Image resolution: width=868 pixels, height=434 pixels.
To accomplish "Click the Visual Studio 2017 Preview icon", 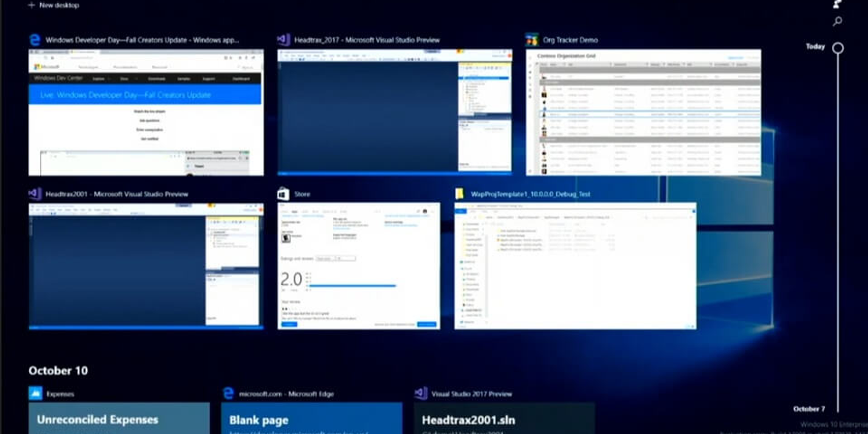I will point(421,393).
